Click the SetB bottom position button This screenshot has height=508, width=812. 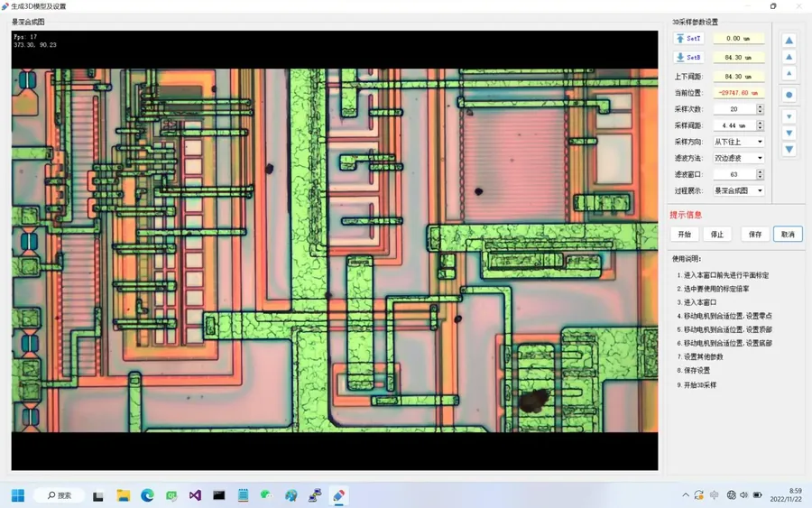pyautogui.click(x=688, y=57)
